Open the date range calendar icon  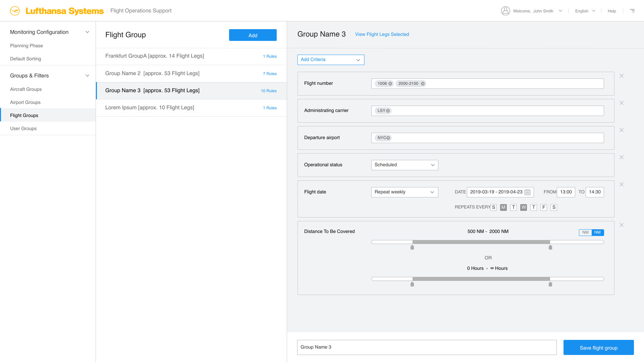[x=527, y=192]
